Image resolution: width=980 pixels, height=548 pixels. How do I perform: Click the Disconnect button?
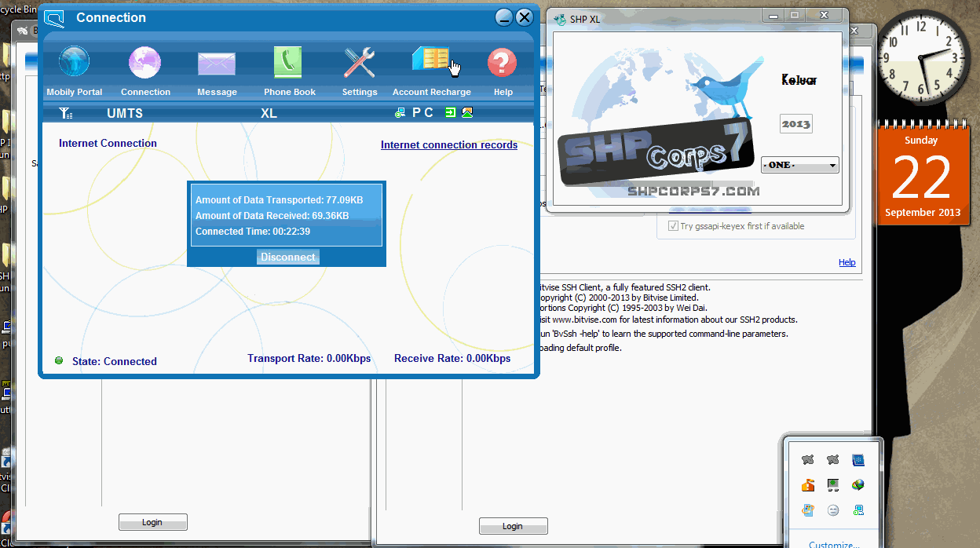[288, 257]
